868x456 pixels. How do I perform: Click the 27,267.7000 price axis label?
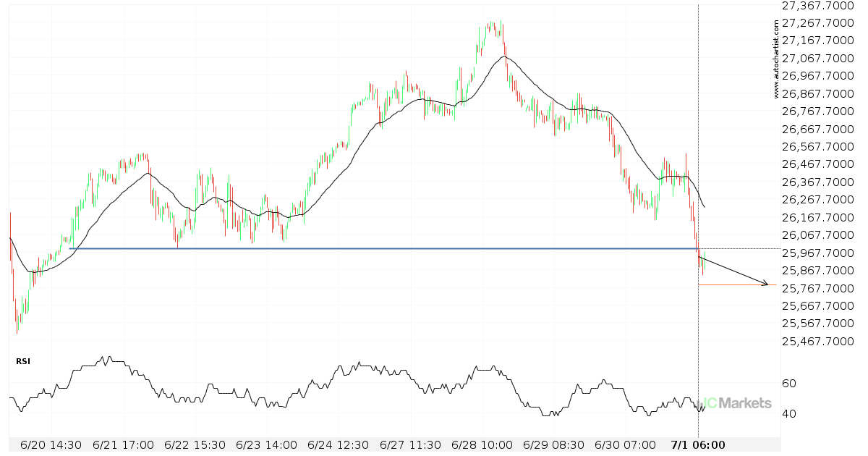(x=820, y=23)
